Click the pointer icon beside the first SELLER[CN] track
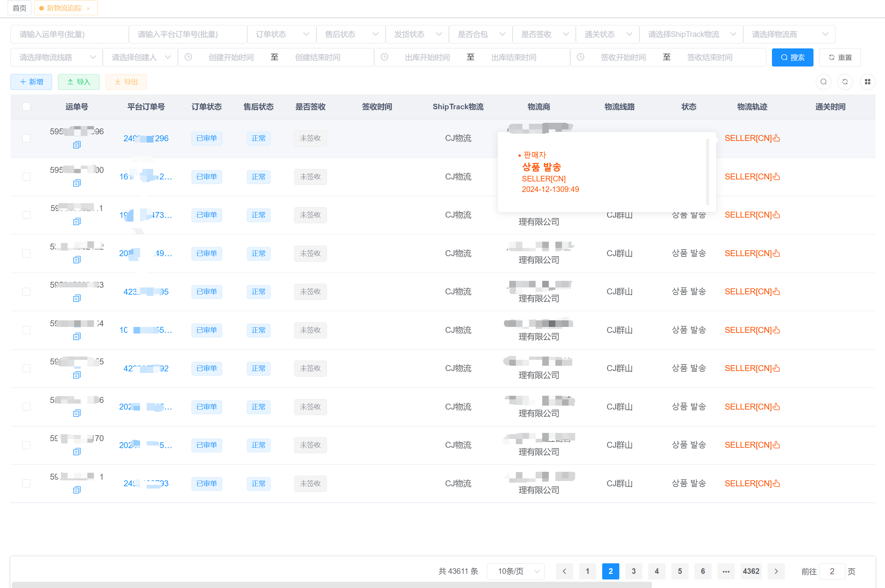The image size is (885, 588). [x=777, y=138]
